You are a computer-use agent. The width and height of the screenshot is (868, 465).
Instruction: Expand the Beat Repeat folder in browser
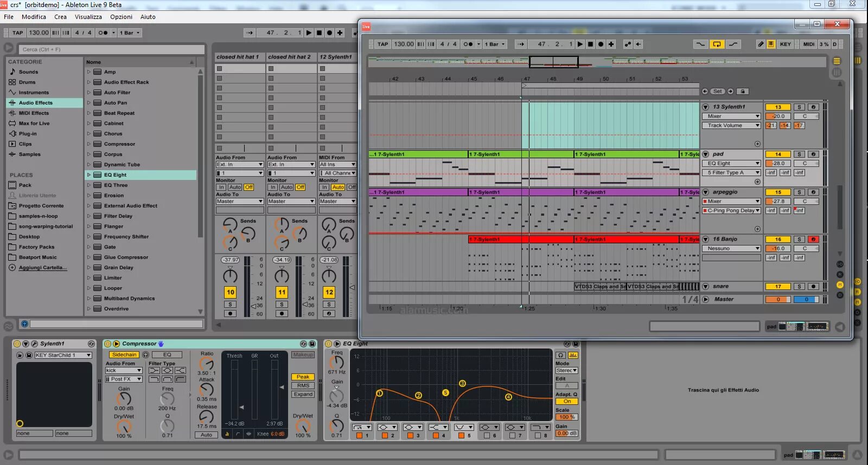pos(89,113)
